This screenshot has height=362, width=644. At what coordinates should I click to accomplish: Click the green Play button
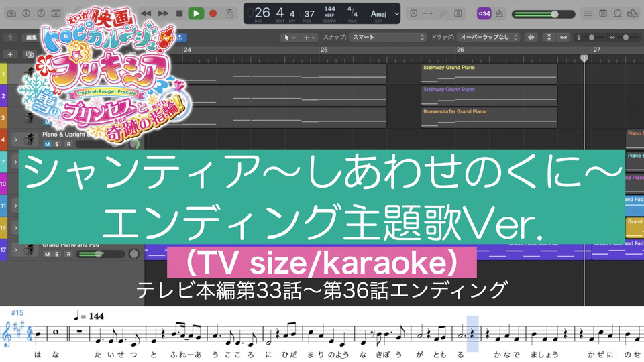[x=197, y=13]
